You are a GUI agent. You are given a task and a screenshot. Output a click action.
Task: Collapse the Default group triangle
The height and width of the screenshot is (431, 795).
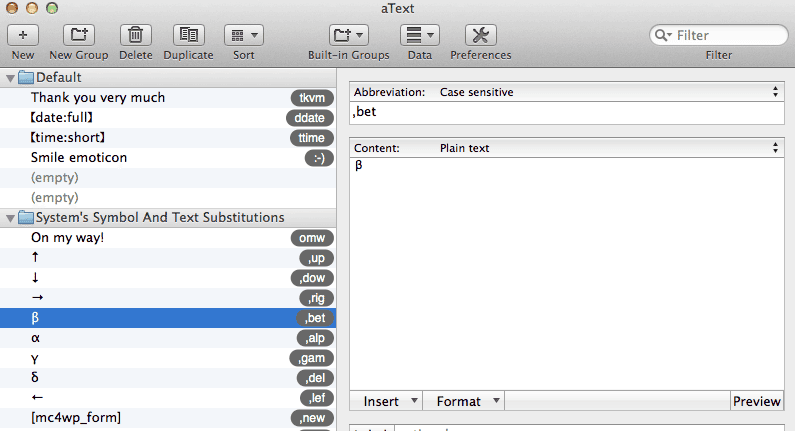coord(10,78)
